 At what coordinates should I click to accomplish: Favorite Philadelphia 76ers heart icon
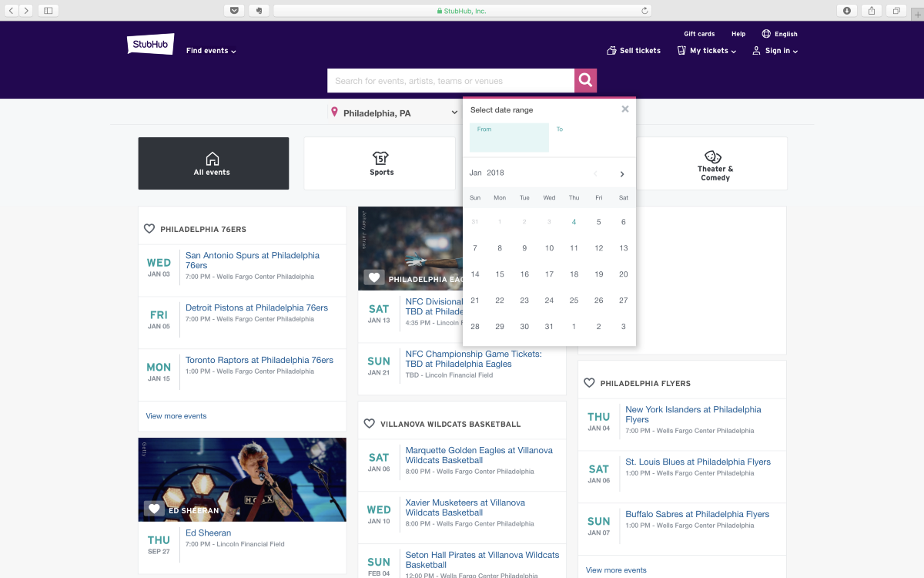point(149,229)
